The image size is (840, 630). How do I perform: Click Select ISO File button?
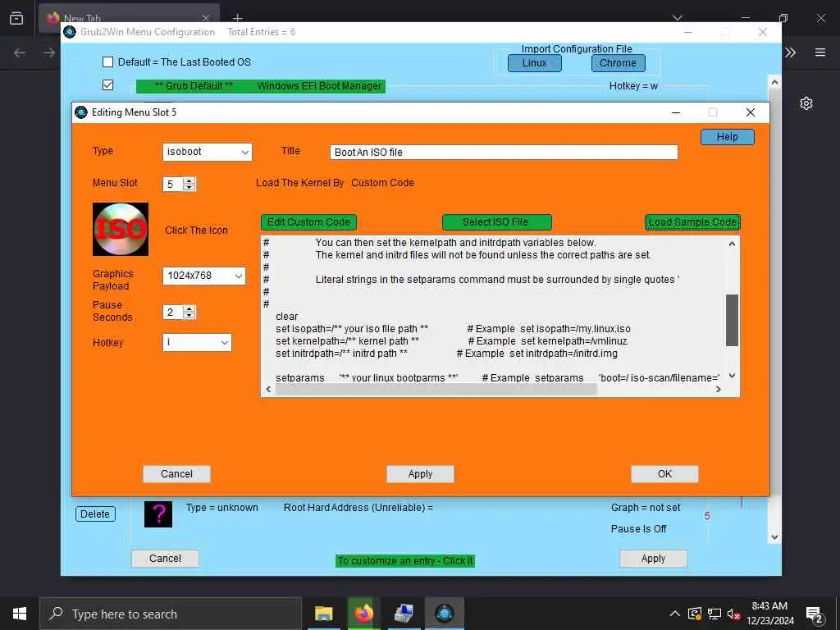496,222
